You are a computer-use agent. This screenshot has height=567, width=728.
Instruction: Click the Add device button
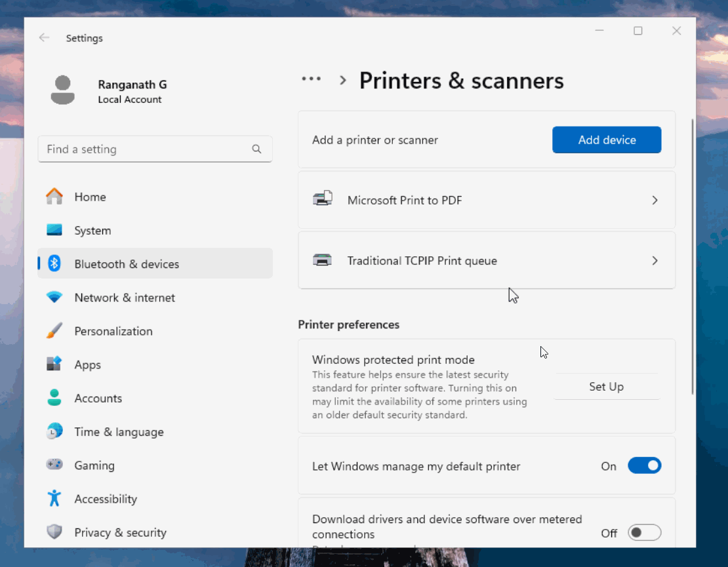point(607,140)
